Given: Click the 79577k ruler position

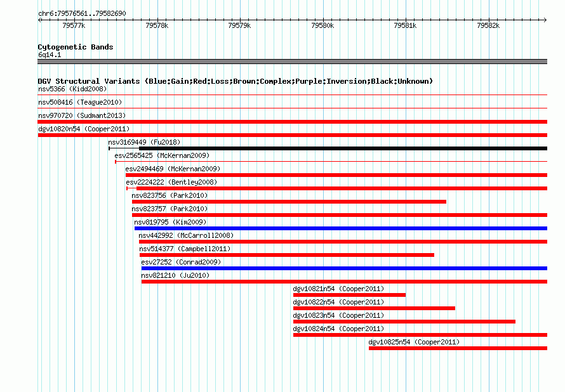Looking at the screenshot, I should [x=74, y=25].
